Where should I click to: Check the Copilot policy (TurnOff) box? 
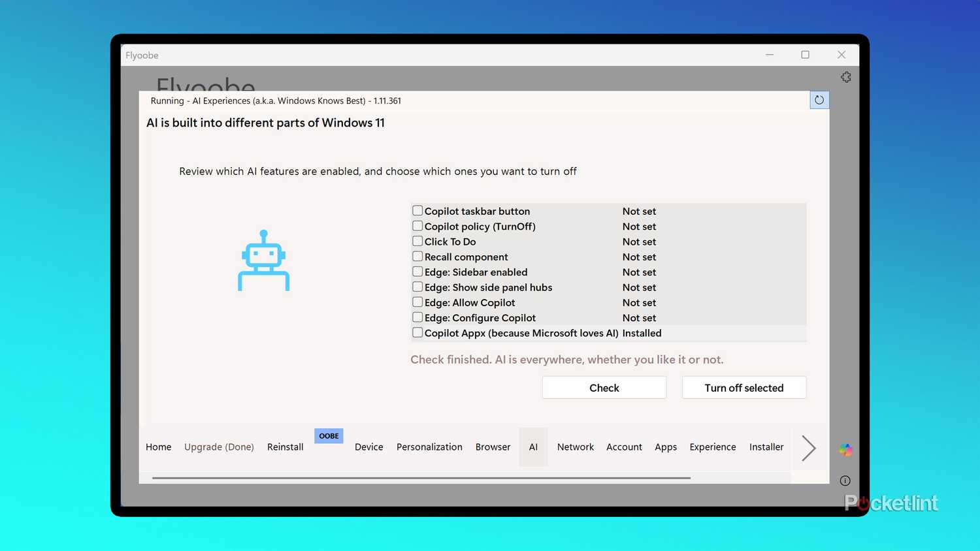417,226
